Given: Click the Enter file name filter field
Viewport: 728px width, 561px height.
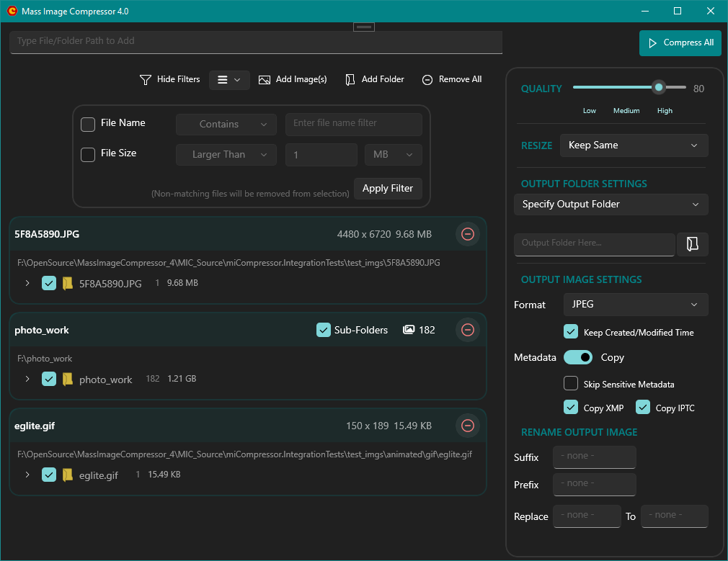Looking at the screenshot, I should [354, 125].
